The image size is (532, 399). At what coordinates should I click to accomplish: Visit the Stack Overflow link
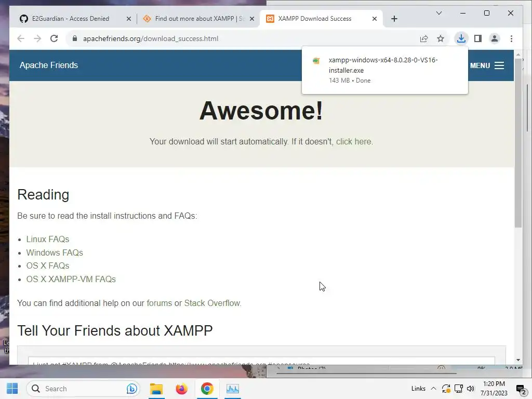click(212, 303)
